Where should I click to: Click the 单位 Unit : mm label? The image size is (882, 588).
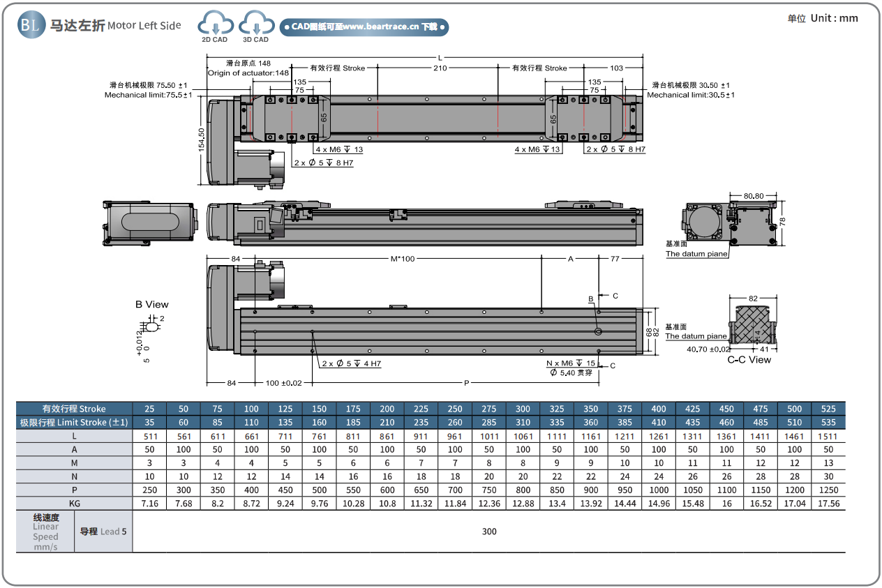tap(823, 18)
